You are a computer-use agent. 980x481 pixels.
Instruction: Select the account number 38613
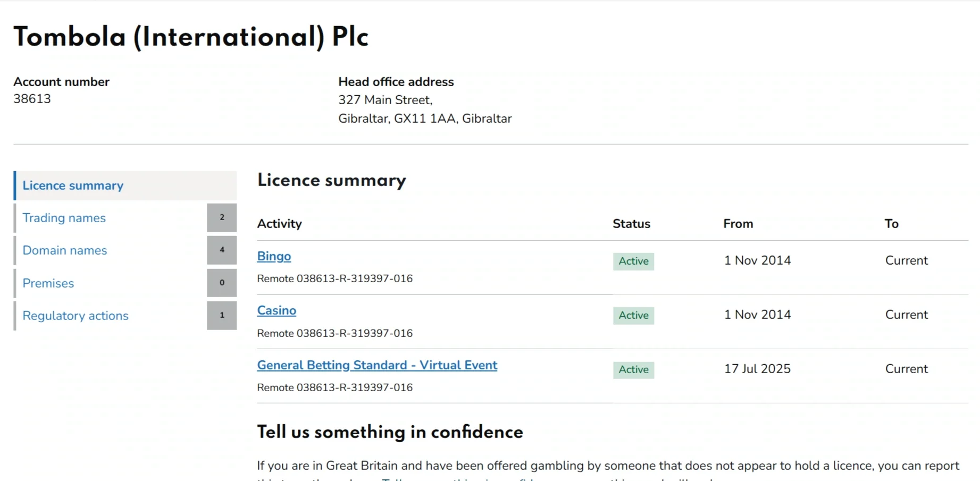[x=32, y=99]
